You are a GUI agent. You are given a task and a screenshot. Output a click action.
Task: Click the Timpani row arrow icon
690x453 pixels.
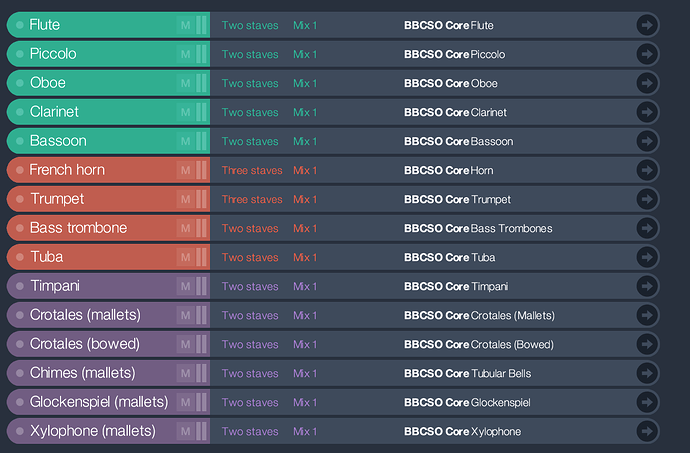pos(647,286)
